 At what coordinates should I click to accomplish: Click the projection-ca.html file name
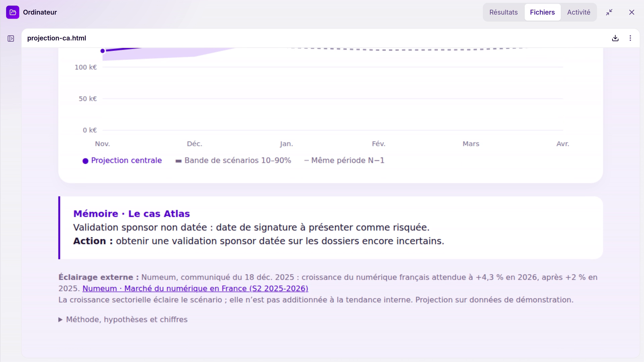[57, 38]
